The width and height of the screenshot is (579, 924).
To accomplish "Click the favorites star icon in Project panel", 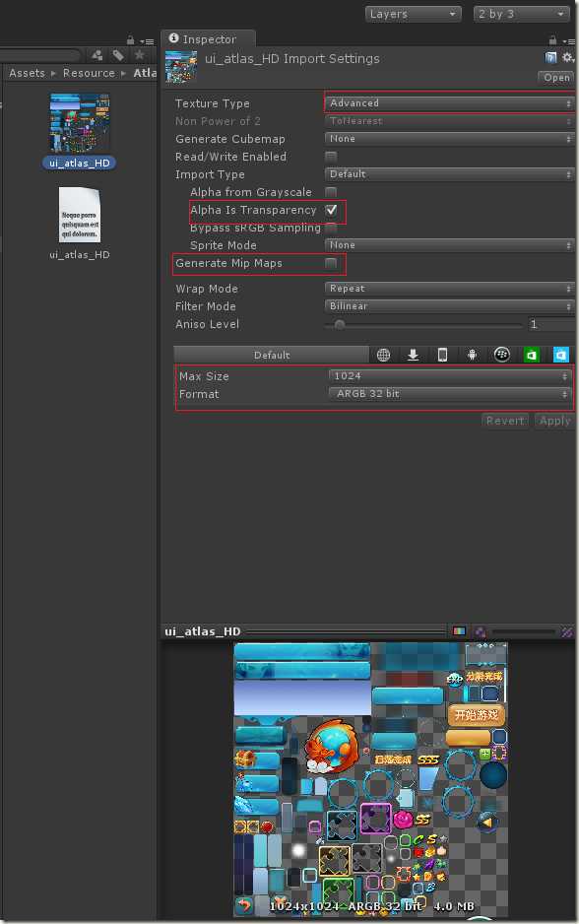I will pos(140,55).
